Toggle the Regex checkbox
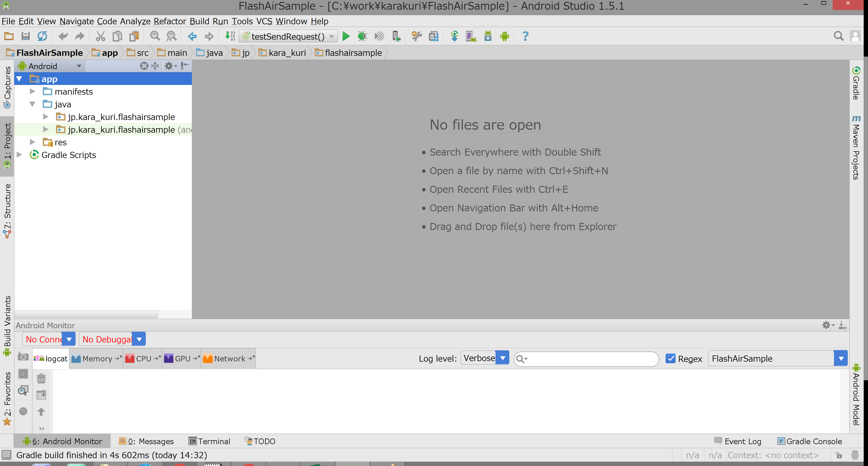The width and height of the screenshot is (868, 466). 670,358
